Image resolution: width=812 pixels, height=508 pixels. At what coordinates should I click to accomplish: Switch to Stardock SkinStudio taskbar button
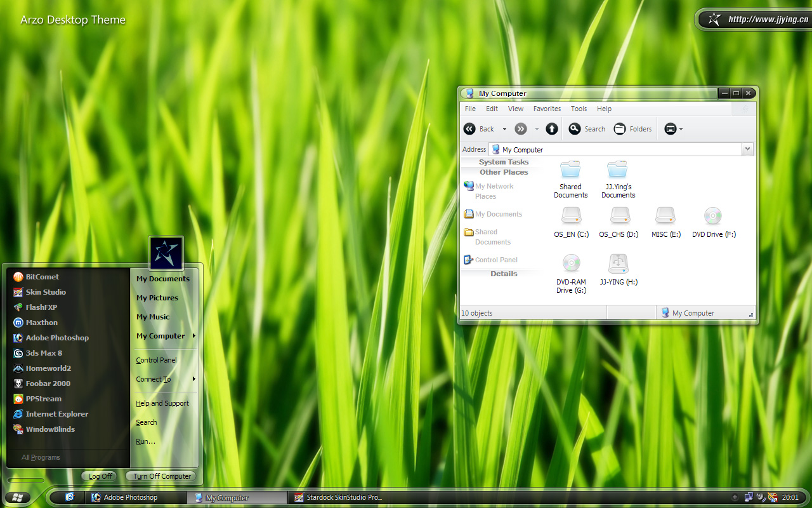pyautogui.click(x=338, y=497)
